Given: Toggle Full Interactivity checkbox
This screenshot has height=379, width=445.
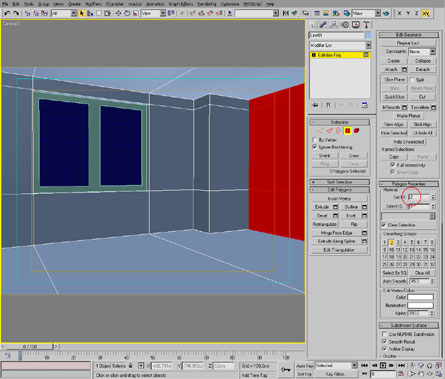Looking at the screenshot, I should (393, 165).
